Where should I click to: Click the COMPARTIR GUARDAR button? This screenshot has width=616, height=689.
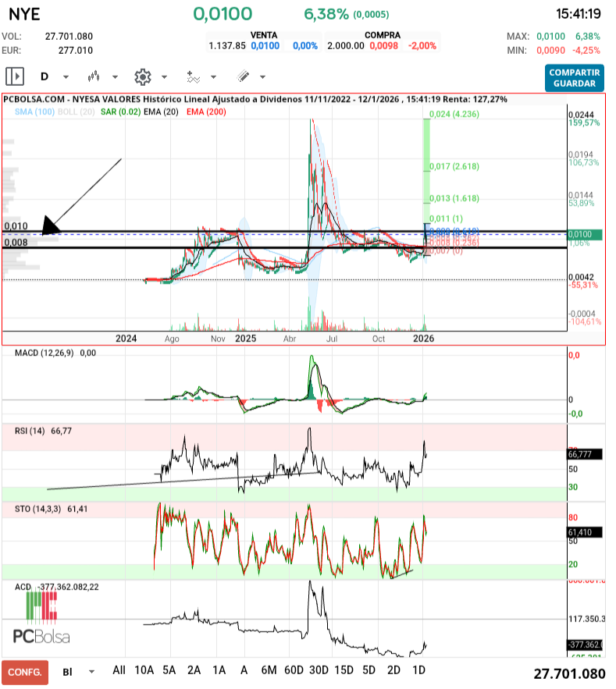tap(574, 78)
